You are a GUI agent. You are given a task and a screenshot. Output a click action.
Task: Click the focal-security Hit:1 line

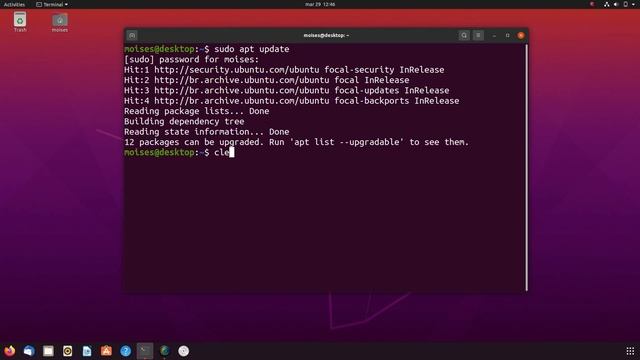click(x=284, y=70)
